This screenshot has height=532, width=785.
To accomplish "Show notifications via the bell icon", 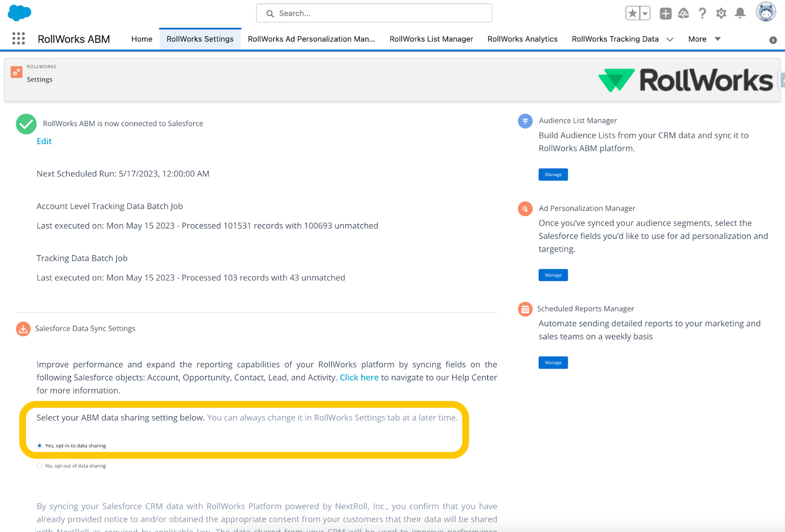I will click(x=740, y=13).
